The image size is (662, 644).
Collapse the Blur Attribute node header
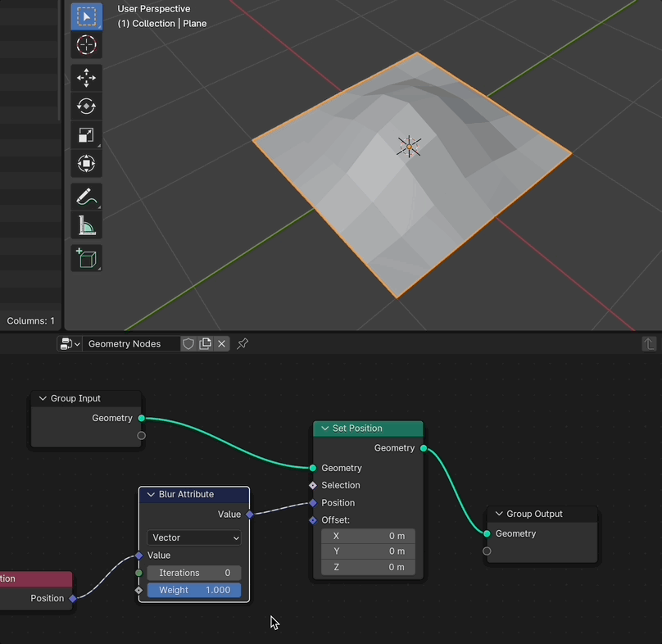point(151,494)
